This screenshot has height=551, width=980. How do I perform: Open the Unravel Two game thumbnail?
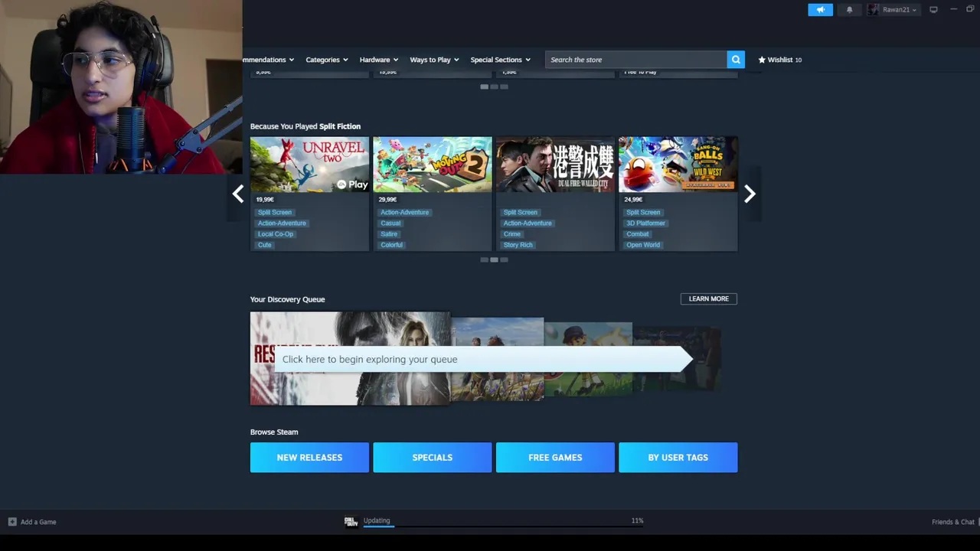(x=309, y=165)
